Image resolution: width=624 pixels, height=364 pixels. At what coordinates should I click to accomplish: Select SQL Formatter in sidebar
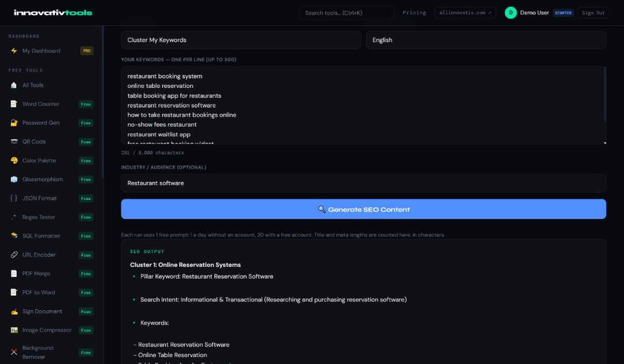pos(41,236)
